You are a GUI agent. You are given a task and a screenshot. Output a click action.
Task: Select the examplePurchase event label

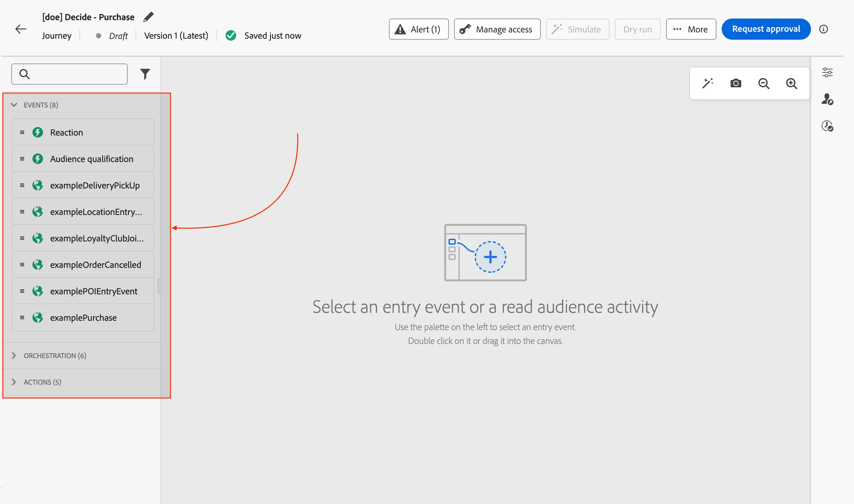[84, 317]
